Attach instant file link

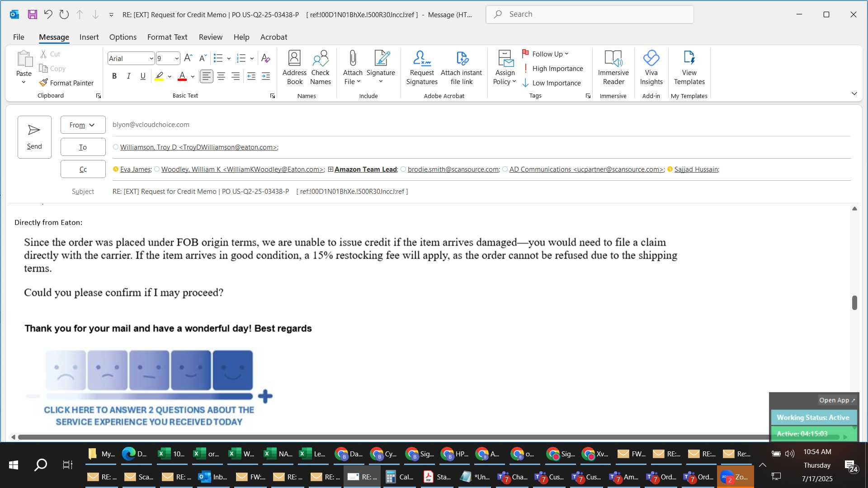tap(462, 68)
